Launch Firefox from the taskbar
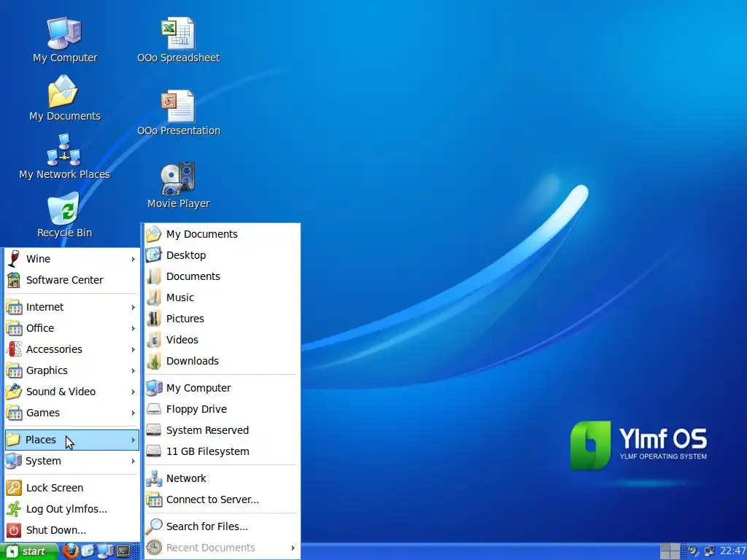Screen dimensions: 747x560 [x=70, y=551]
